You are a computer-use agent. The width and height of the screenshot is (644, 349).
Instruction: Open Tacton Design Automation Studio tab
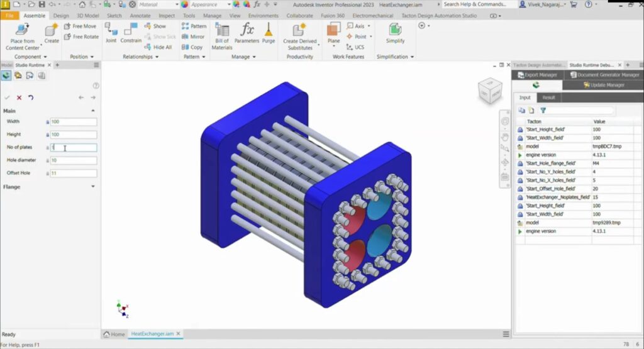pos(438,16)
